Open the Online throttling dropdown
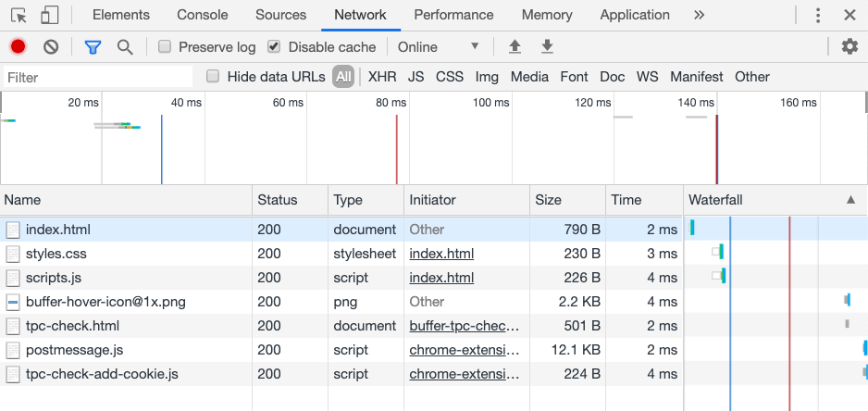The width and height of the screenshot is (868, 411). [x=439, y=47]
